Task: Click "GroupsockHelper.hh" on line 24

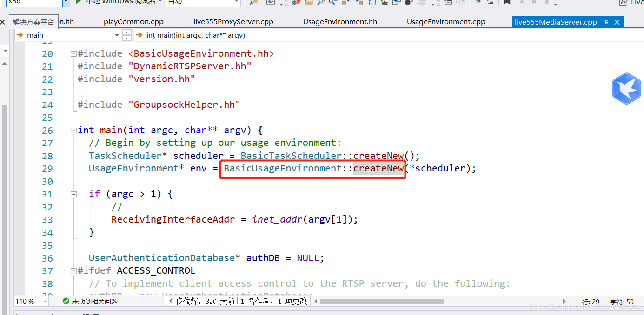Action: [x=185, y=105]
